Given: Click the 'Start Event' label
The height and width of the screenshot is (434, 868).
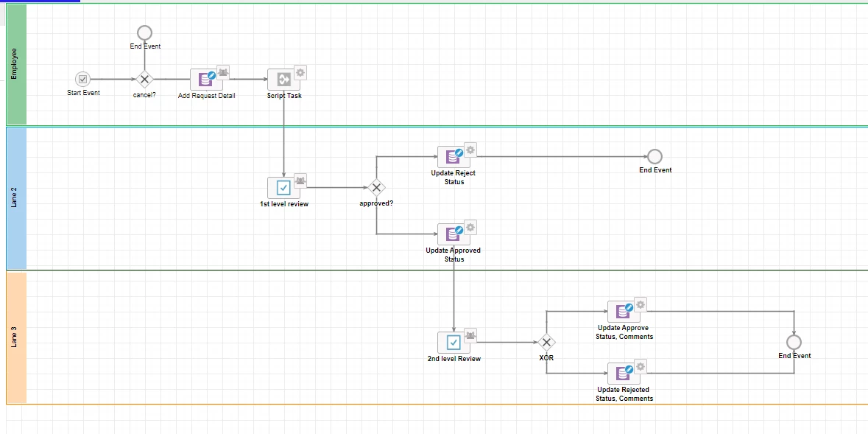Looking at the screenshot, I should (84, 93).
